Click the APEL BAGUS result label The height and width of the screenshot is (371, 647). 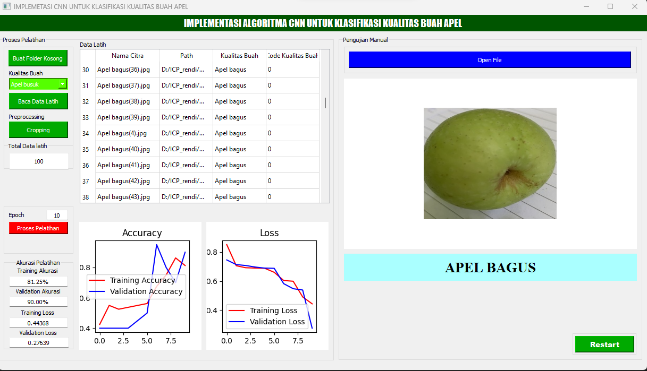490,267
